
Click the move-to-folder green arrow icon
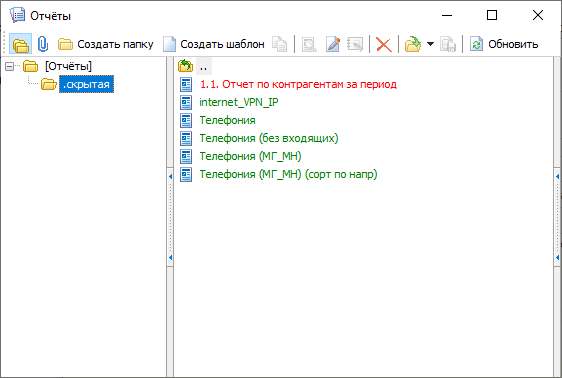(413, 44)
